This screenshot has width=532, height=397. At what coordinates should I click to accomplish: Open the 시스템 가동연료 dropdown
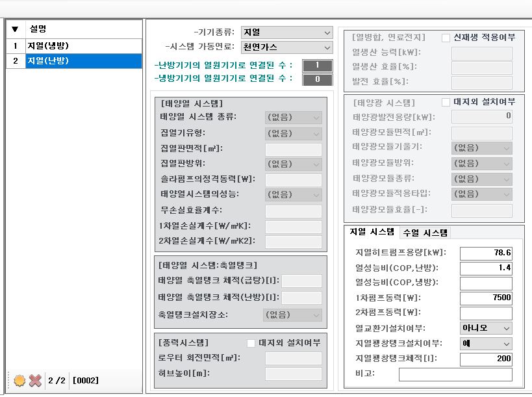(x=286, y=47)
